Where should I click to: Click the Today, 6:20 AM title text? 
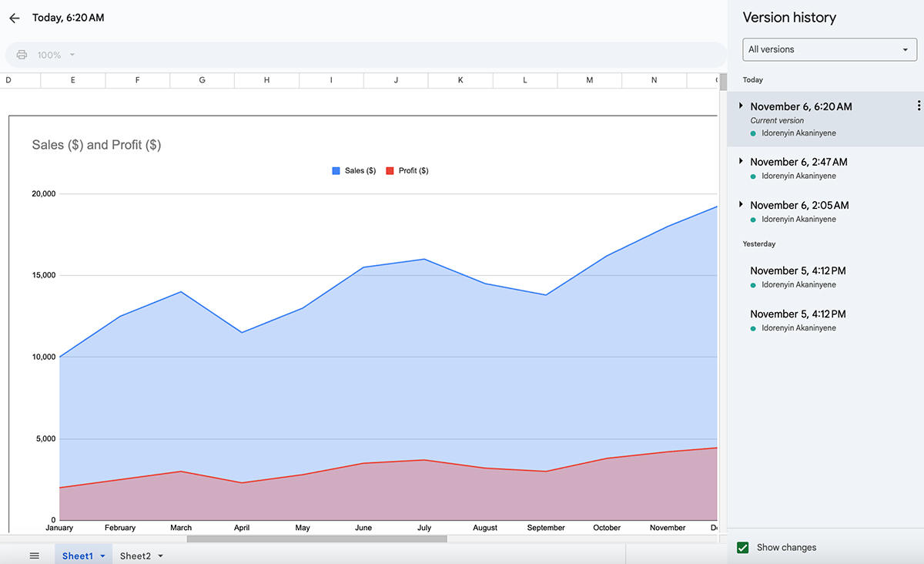pos(66,17)
